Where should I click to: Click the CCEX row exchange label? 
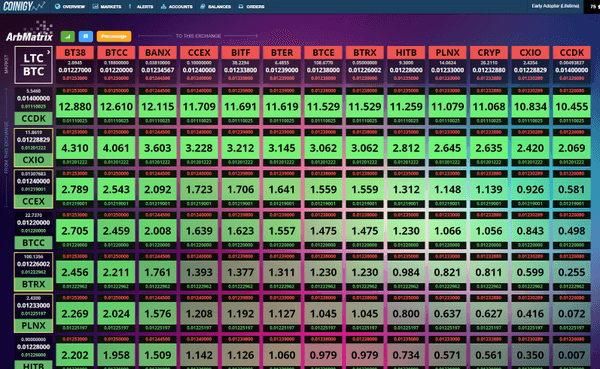33,201
